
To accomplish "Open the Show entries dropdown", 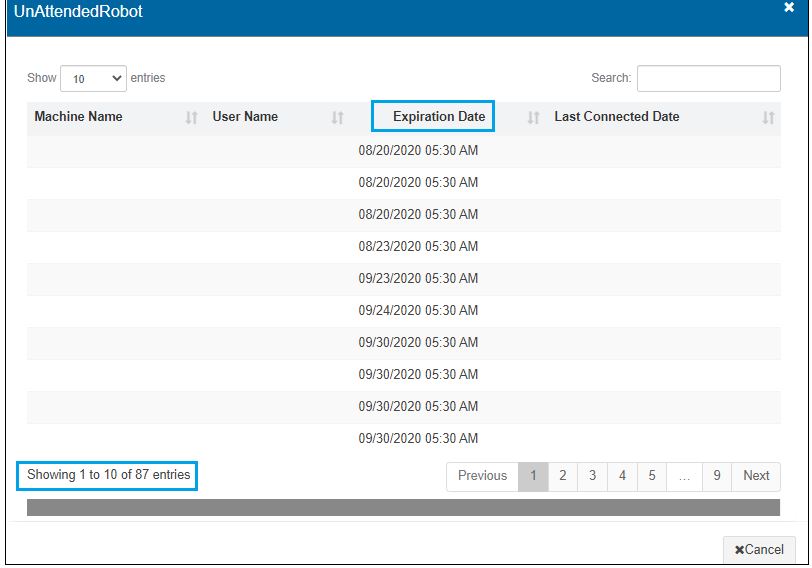I will pos(94,78).
